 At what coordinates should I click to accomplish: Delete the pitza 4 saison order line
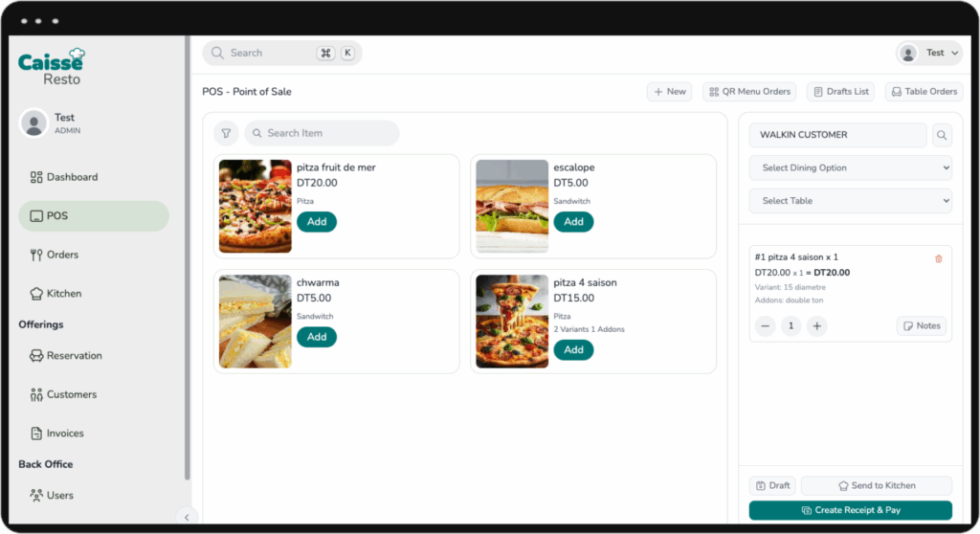click(938, 258)
